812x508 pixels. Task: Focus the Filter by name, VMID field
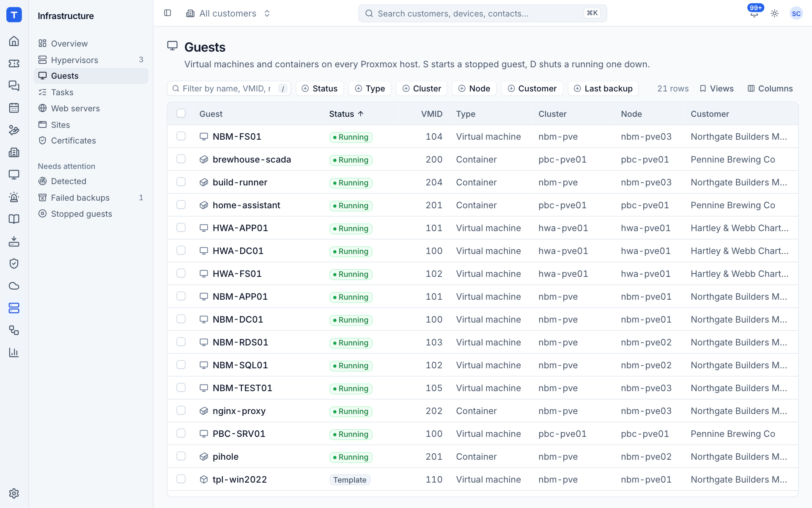[229, 88]
